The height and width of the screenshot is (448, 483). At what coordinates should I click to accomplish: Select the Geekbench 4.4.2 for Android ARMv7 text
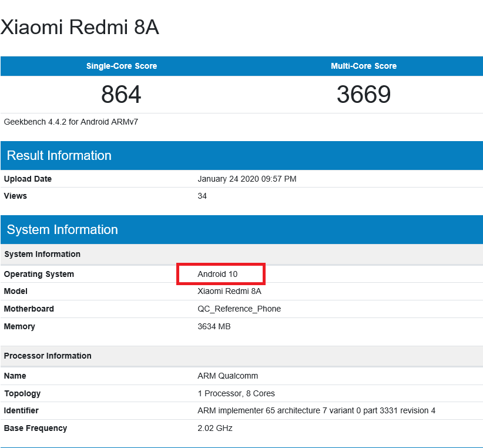coord(71,122)
